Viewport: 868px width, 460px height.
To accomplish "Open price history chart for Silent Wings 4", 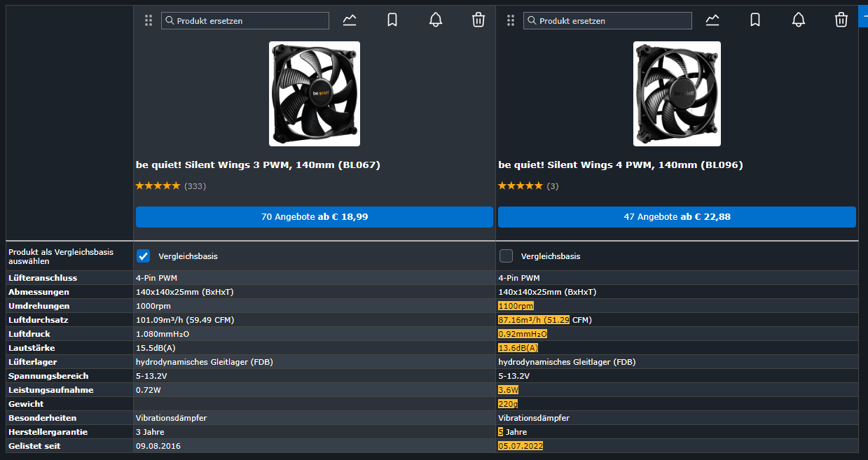I will tap(712, 20).
